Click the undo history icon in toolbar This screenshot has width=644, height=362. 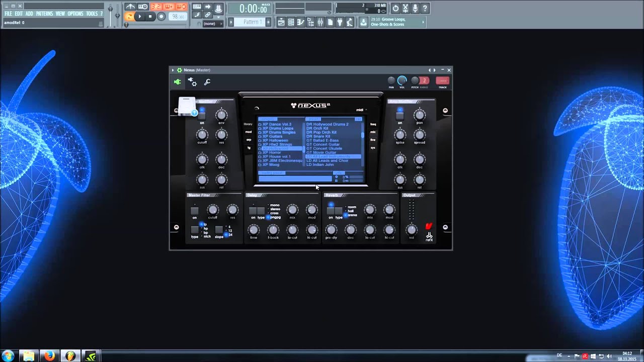395,8
